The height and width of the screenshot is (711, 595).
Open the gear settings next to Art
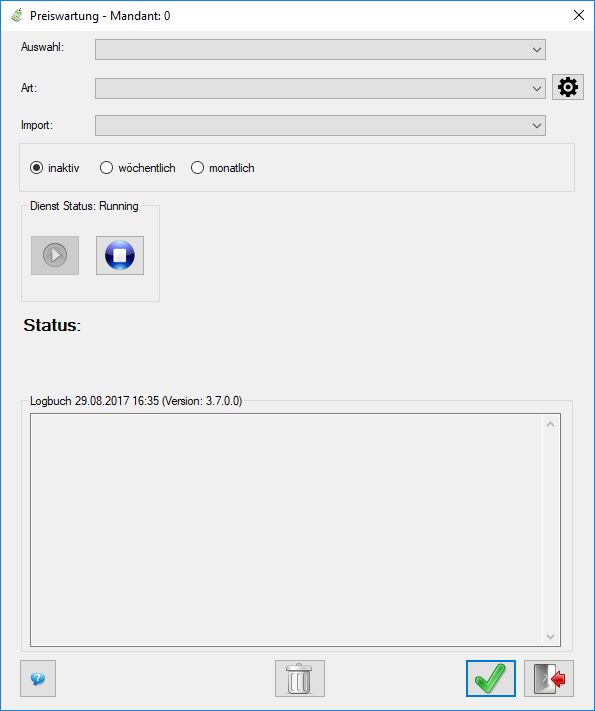(x=567, y=87)
